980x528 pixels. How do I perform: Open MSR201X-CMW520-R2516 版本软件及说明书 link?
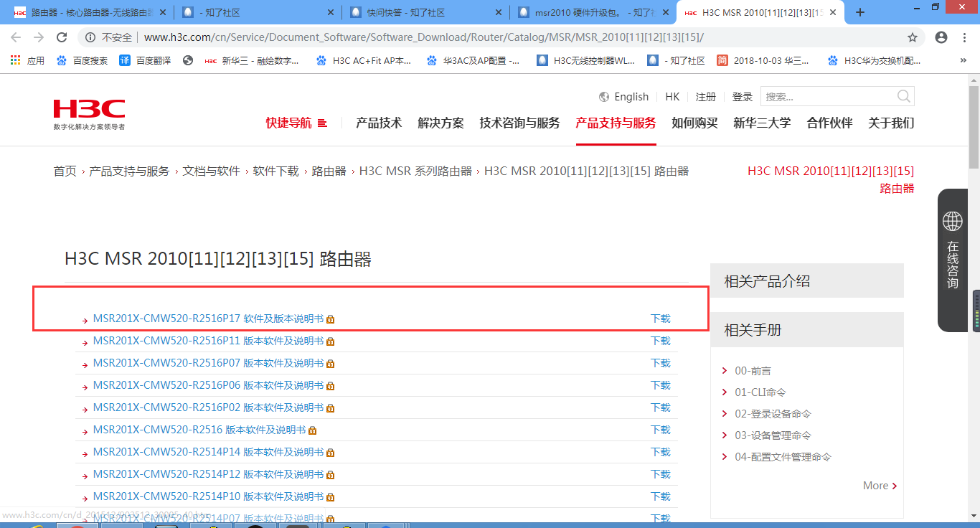(x=199, y=430)
